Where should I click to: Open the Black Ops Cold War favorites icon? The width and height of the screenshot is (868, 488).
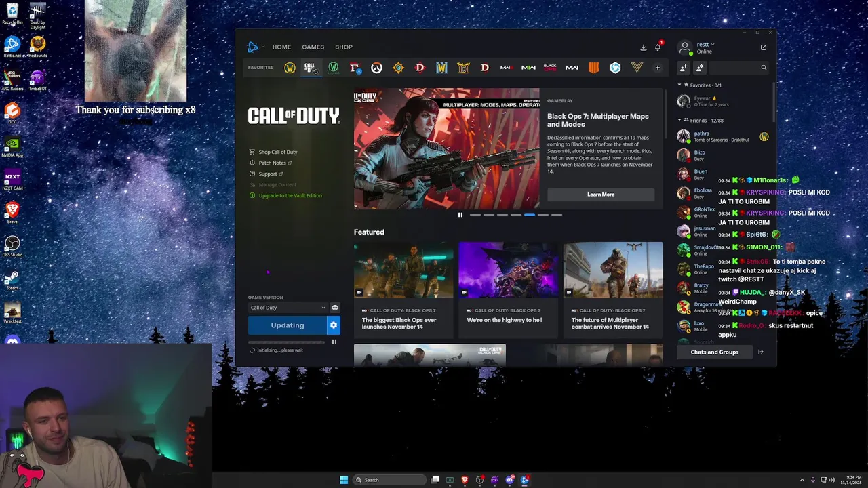(x=550, y=68)
